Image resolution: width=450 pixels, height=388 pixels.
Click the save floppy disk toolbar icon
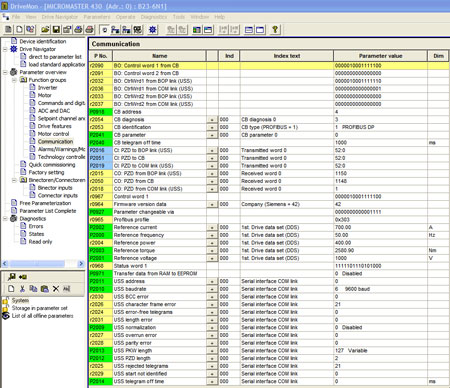click(56, 30)
